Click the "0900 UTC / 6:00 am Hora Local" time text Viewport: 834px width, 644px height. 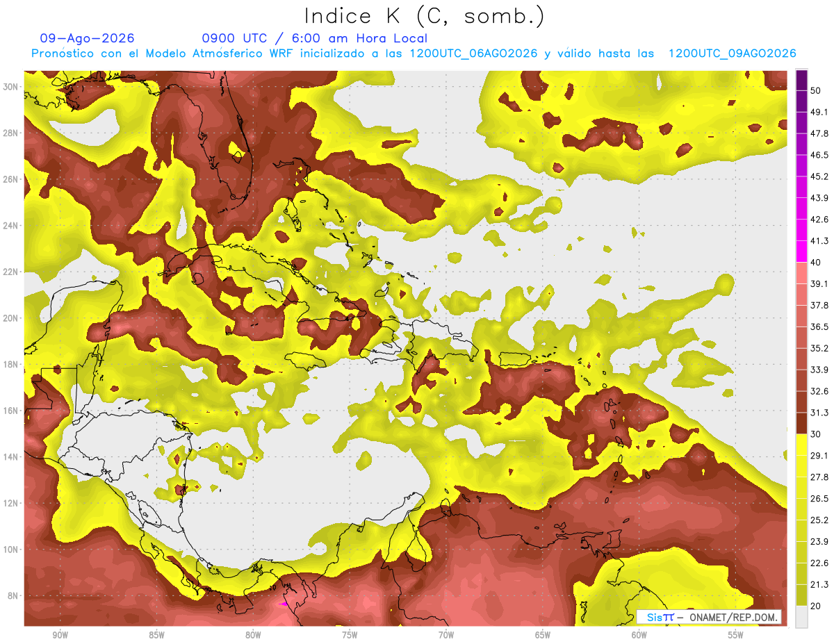coord(314,38)
